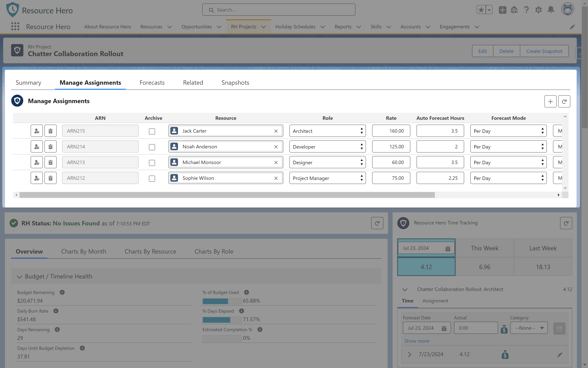Screen dimensions: 588x368
Task: Switch to Summary tab
Action: pyautogui.click(x=29, y=83)
